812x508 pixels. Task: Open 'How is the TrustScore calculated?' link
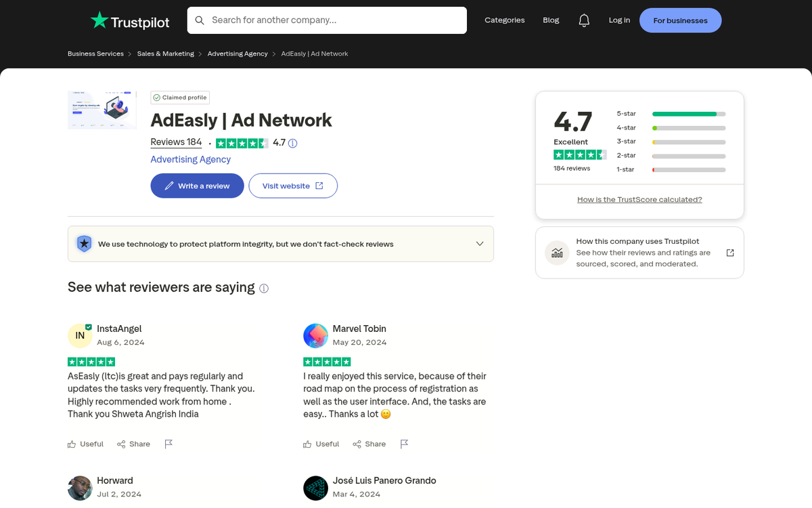click(639, 199)
